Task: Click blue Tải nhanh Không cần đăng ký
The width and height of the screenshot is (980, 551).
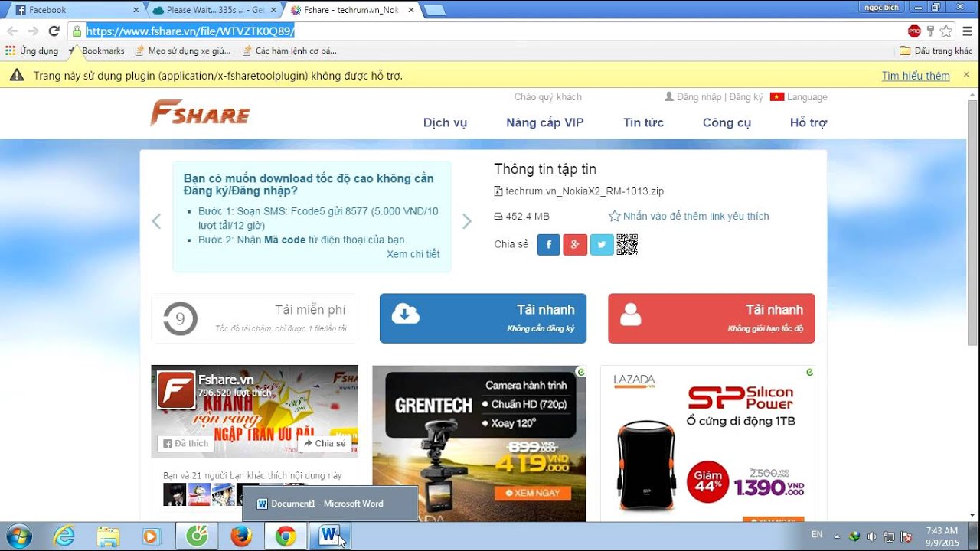Action: pos(483,318)
